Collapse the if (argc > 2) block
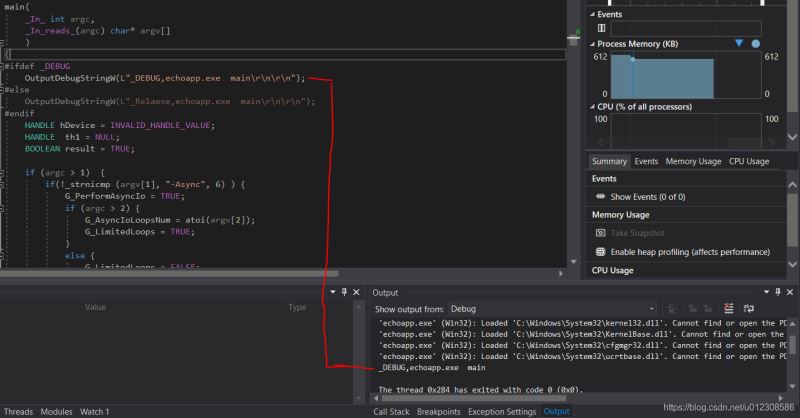Viewport: 800px width, 418px height. click(3, 208)
